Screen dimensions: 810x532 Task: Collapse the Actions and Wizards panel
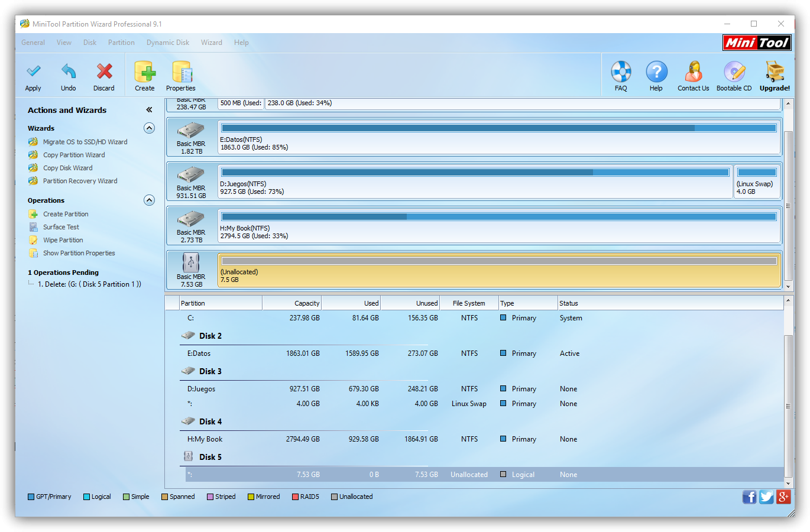(149, 110)
